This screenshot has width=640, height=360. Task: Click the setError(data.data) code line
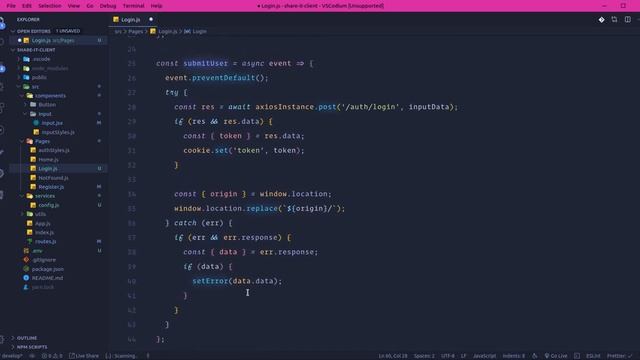click(x=237, y=281)
